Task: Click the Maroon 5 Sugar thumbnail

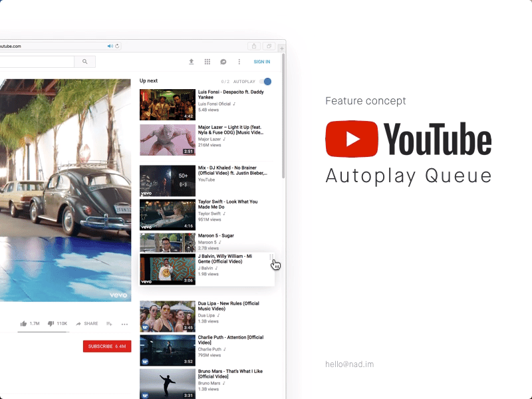Action: 168,243
